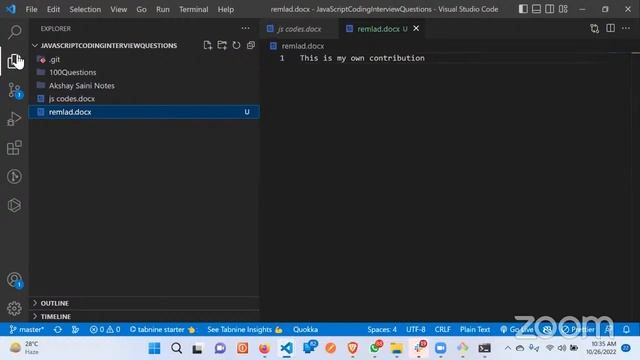Refresh the Explorer file tree
Screen dimensions: 640x360
tap(236, 45)
